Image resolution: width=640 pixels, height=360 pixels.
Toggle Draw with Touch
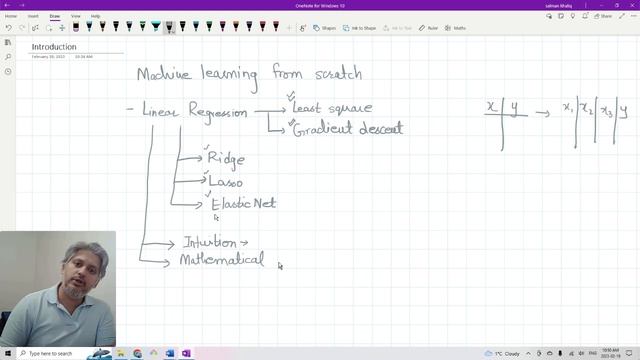click(x=302, y=28)
